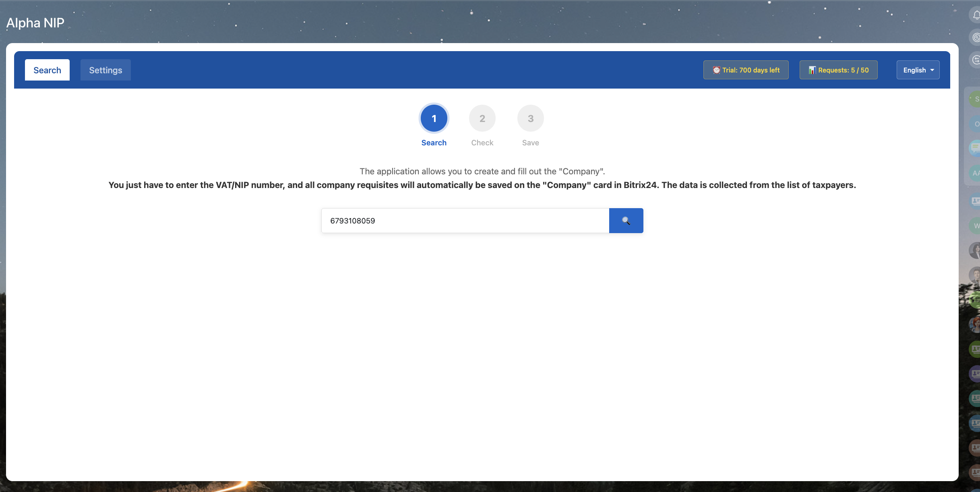
Task: Click the 'AA' avatar in sidebar
Action: (x=976, y=173)
